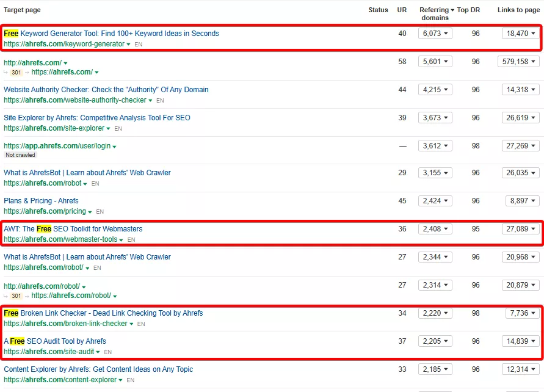Open links to page dropdown showing 27,269
The width and height of the screenshot is (544, 392).
(x=520, y=146)
